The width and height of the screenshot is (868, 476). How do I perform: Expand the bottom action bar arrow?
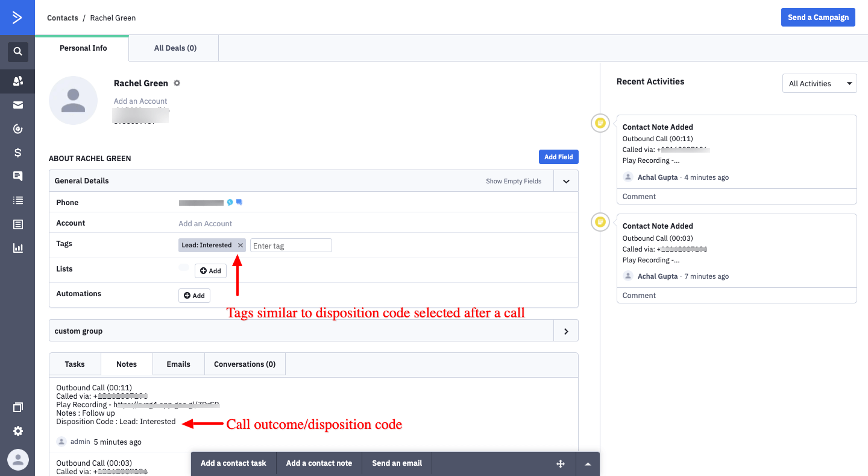pyautogui.click(x=588, y=463)
